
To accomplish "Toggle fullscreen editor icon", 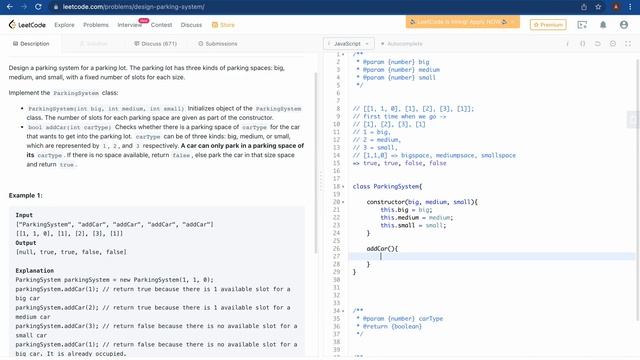I will [x=628, y=44].
